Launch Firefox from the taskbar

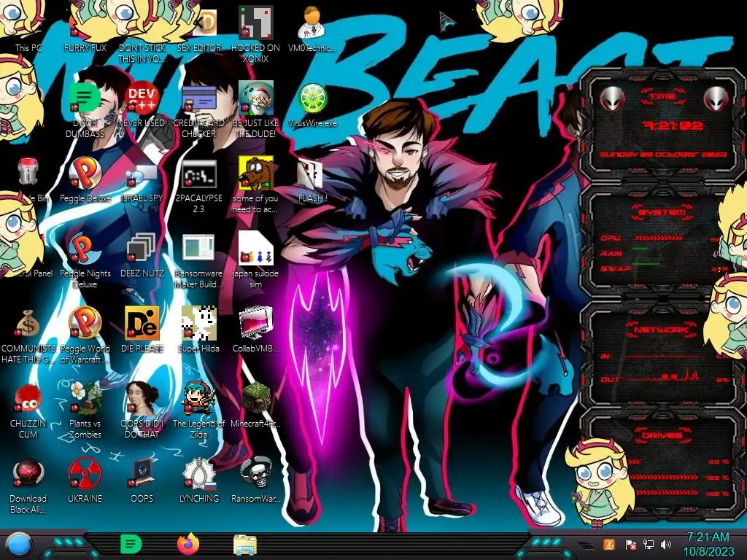pos(187,544)
